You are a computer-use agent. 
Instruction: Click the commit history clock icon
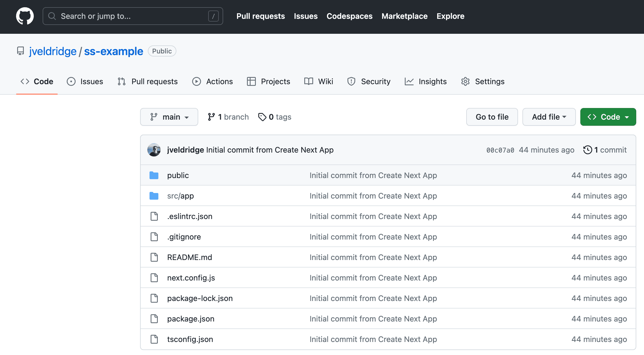(x=588, y=150)
